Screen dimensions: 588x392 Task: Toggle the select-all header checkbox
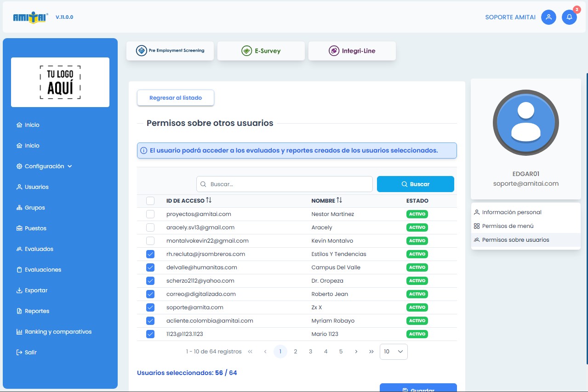coord(150,201)
